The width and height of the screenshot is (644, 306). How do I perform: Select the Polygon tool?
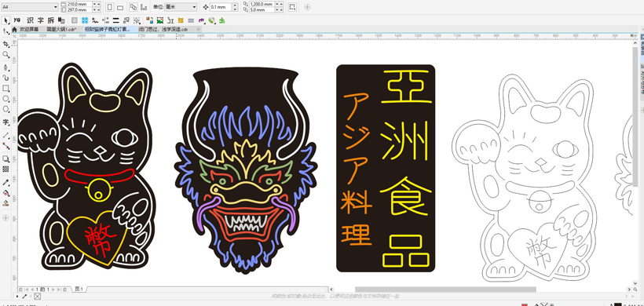coord(5,110)
